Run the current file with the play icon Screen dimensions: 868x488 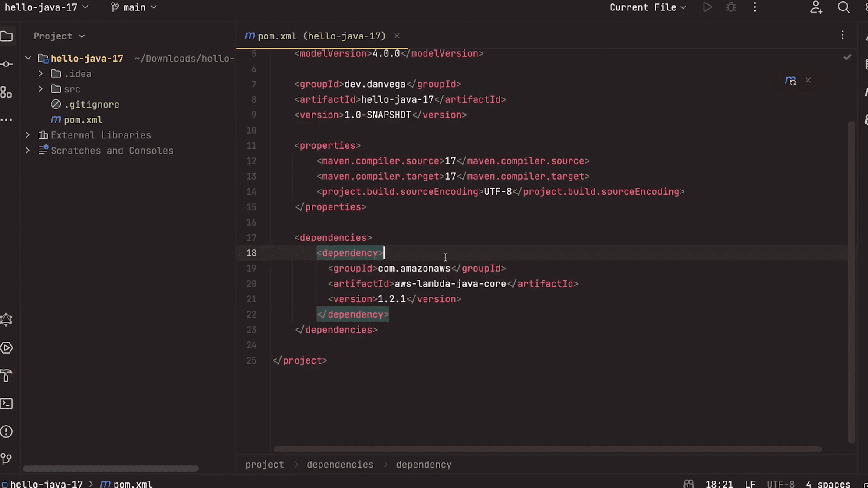point(707,7)
